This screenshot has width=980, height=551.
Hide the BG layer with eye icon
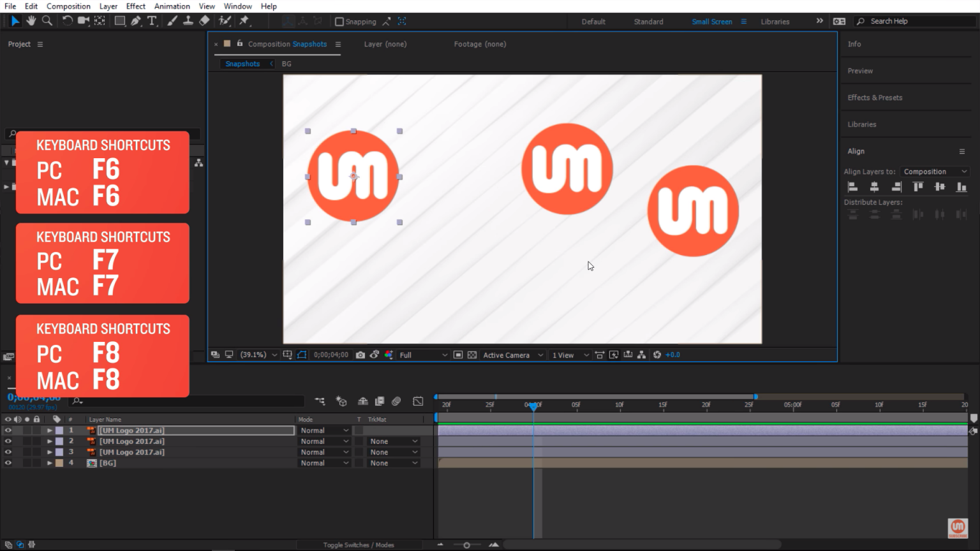tap(8, 463)
